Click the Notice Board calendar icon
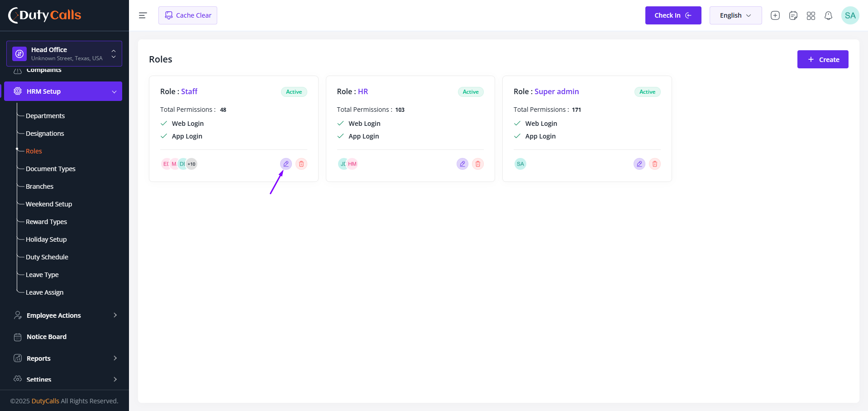The height and width of the screenshot is (411, 868). pyautogui.click(x=18, y=337)
